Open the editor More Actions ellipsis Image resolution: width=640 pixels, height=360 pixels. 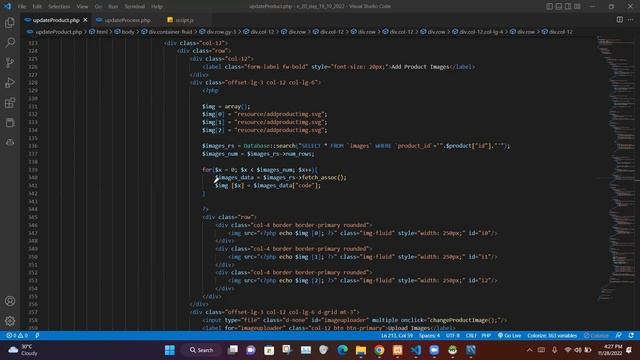(631, 20)
